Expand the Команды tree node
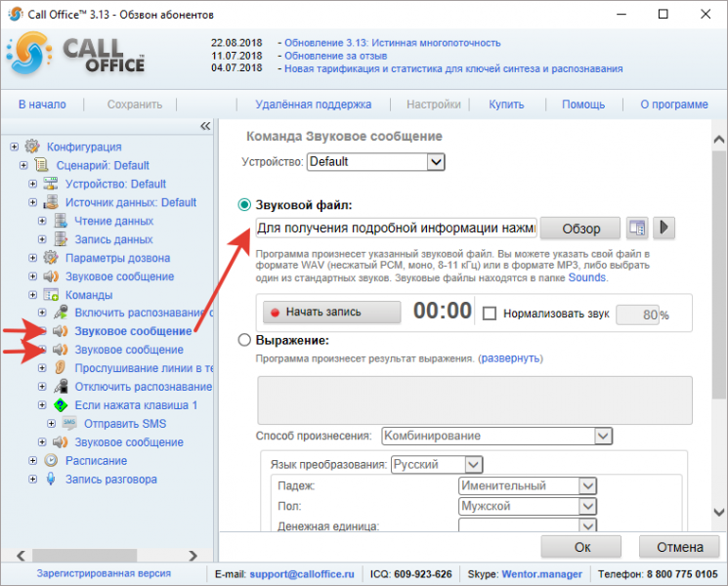The image size is (728, 586). [32, 295]
